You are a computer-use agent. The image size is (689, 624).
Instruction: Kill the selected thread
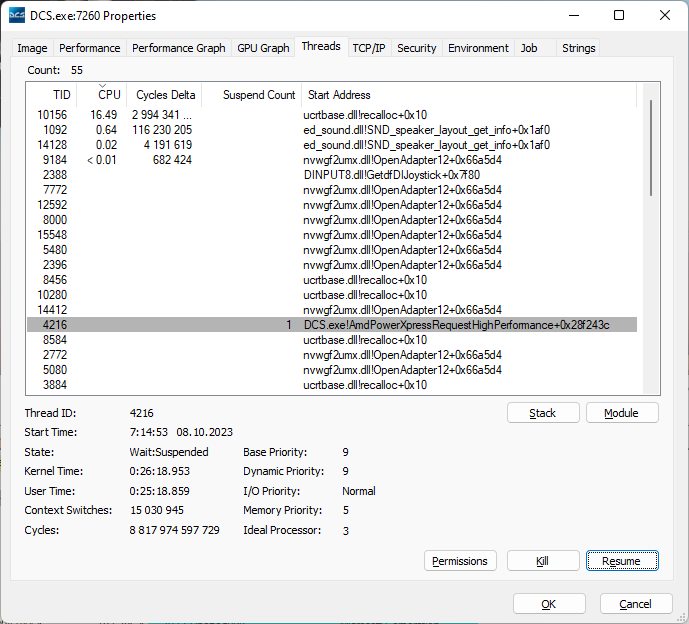point(543,561)
